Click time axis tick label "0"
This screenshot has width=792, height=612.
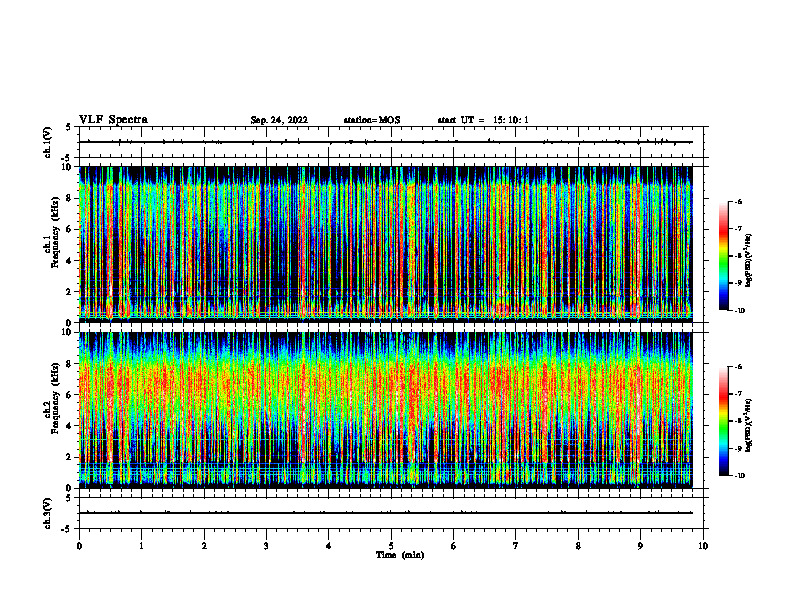tap(79, 546)
